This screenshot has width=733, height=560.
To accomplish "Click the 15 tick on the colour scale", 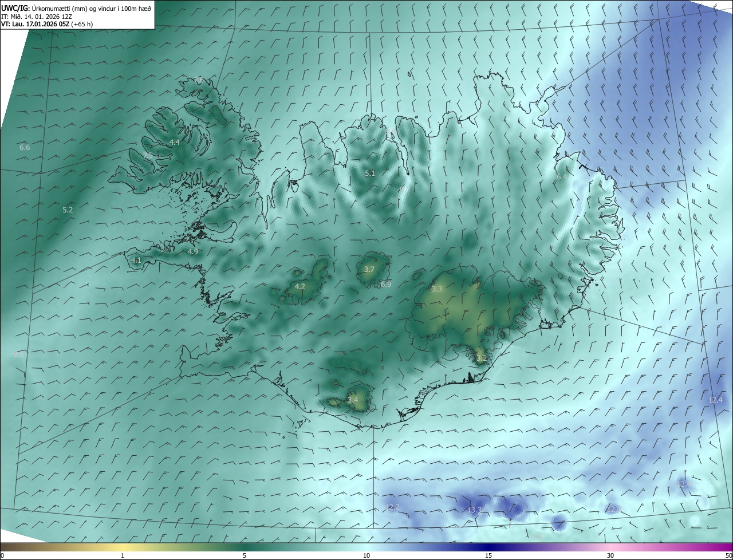I will (x=488, y=556).
